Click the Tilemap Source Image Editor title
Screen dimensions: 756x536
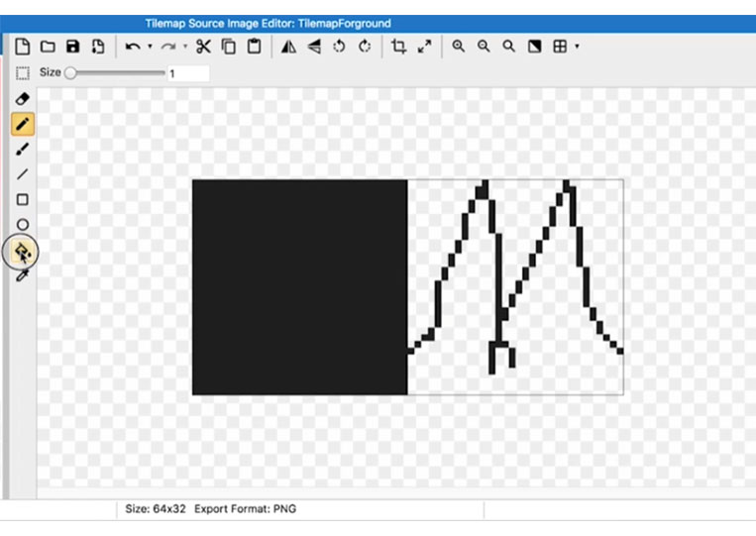tap(269, 24)
